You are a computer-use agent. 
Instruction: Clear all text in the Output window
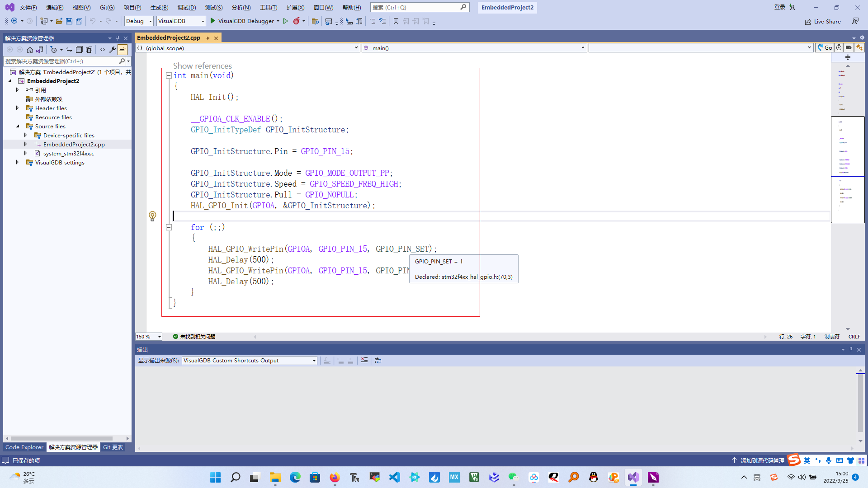pyautogui.click(x=364, y=361)
